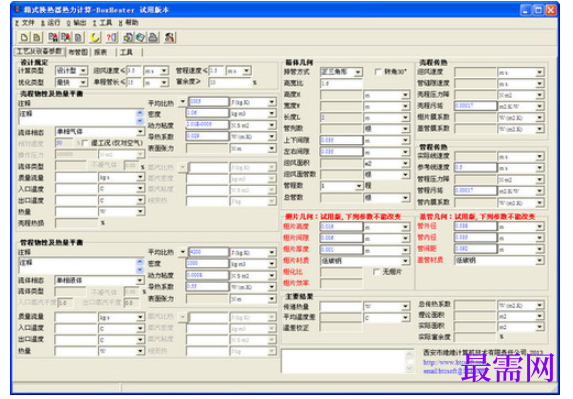Click the red question mark help icon
The width and height of the screenshot is (573, 399).
[111, 37]
